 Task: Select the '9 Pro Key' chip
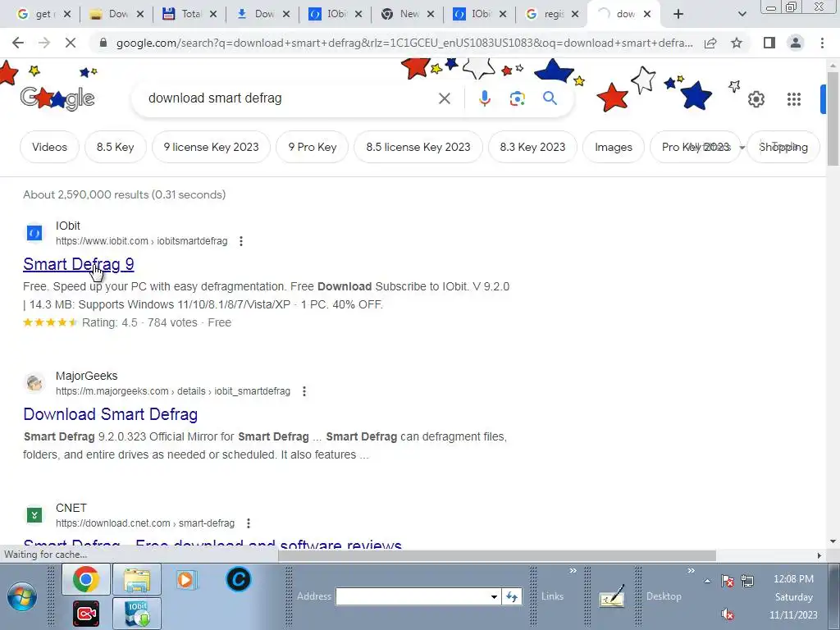(313, 147)
